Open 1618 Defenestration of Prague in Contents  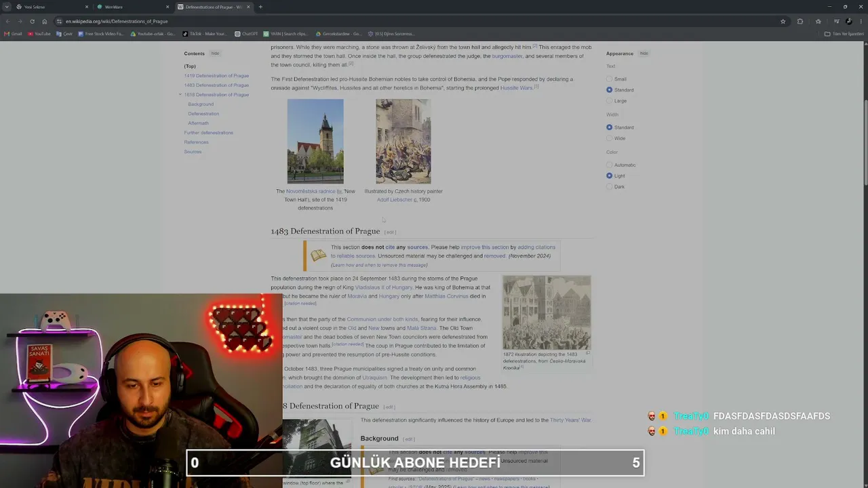pyautogui.click(x=216, y=95)
